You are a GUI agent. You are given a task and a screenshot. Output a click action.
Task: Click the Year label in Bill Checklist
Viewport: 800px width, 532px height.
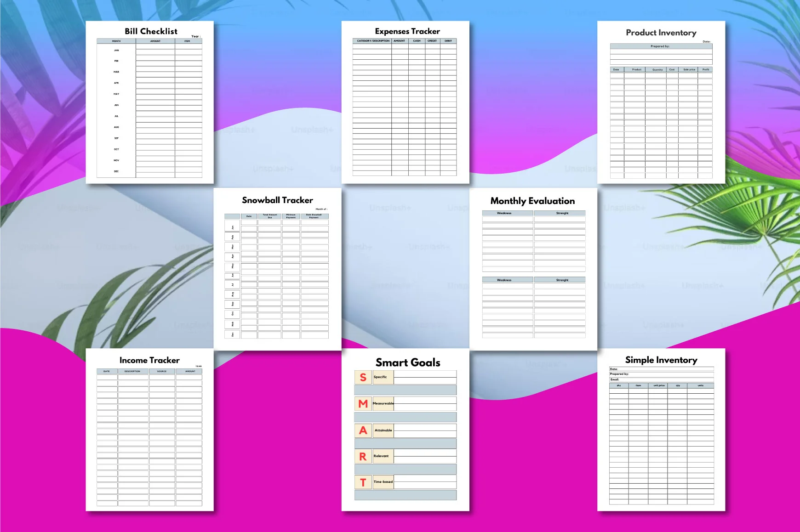tap(196, 36)
